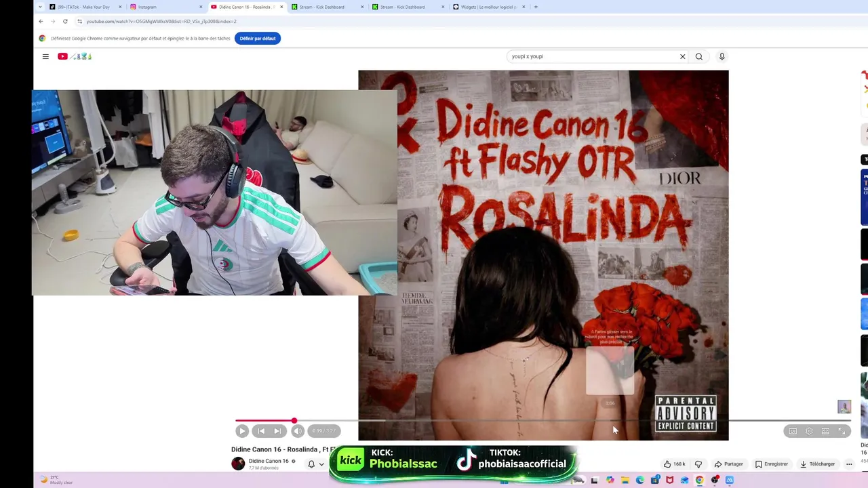Open File Explorer from the taskbar
Viewport: 868px width, 488px height.
[x=625, y=481]
